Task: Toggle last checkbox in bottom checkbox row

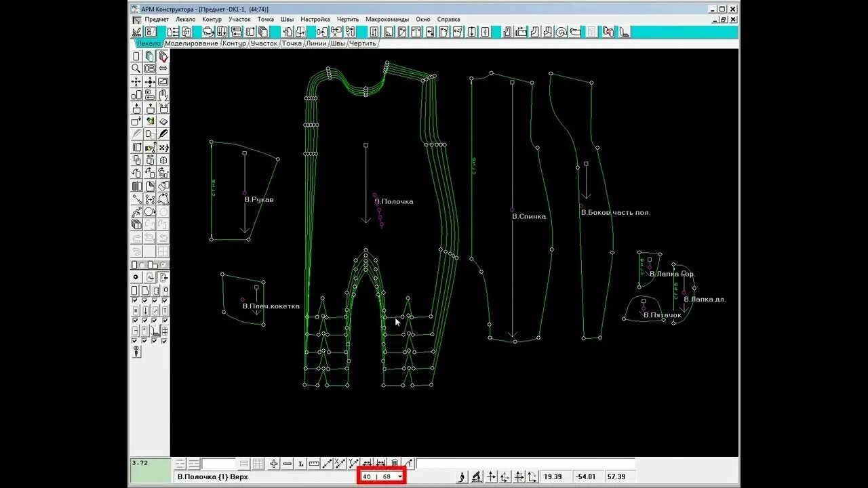Action: (165, 340)
